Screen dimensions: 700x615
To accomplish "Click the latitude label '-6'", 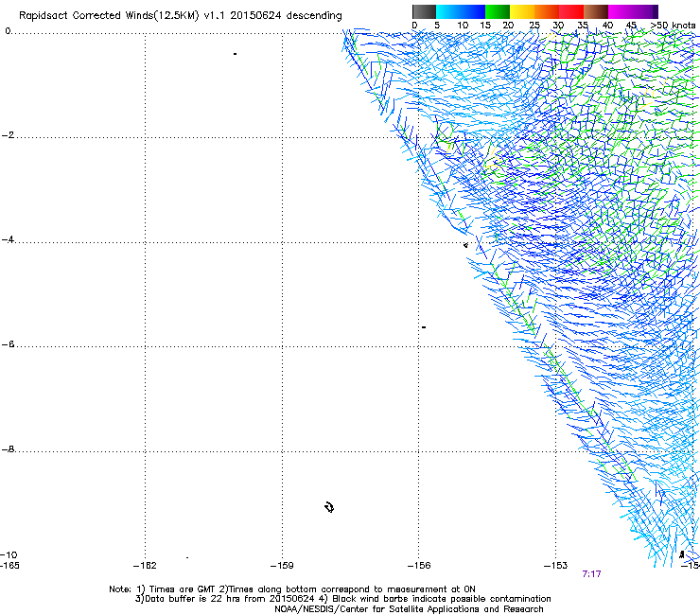I will coord(8,343).
